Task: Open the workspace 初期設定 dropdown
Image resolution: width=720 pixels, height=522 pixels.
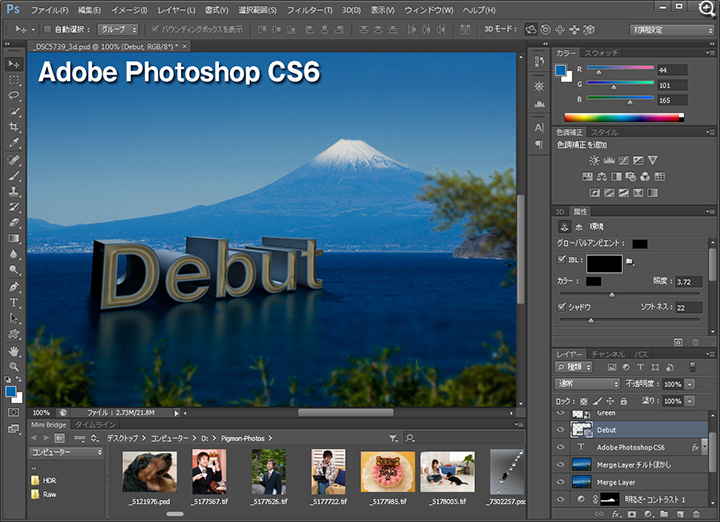Action: tap(671, 30)
